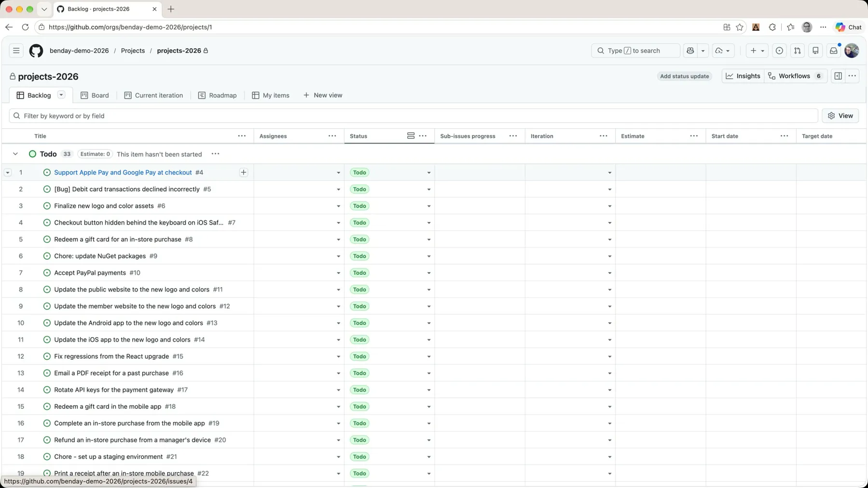The width and height of the screenshot is (868, 488).
Task: Open the View settings button
Action: pyautogui.click(x=840, y=116)
